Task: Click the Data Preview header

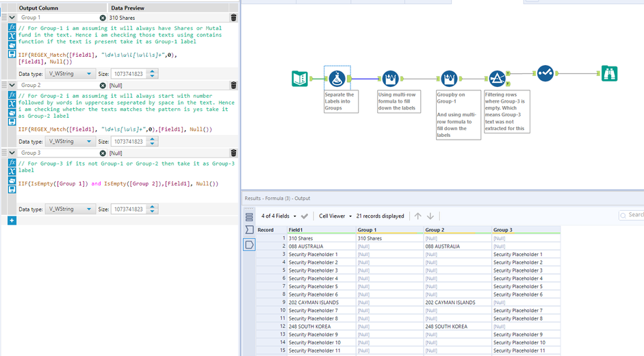Action: (127, 8)
